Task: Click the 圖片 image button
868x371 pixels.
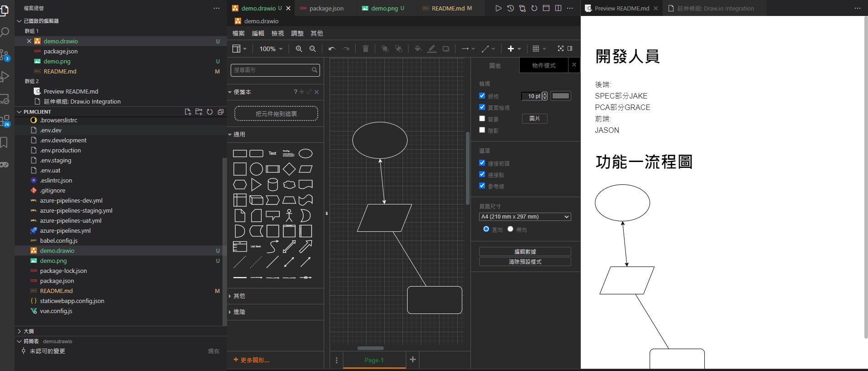Action: pos(534,119)
